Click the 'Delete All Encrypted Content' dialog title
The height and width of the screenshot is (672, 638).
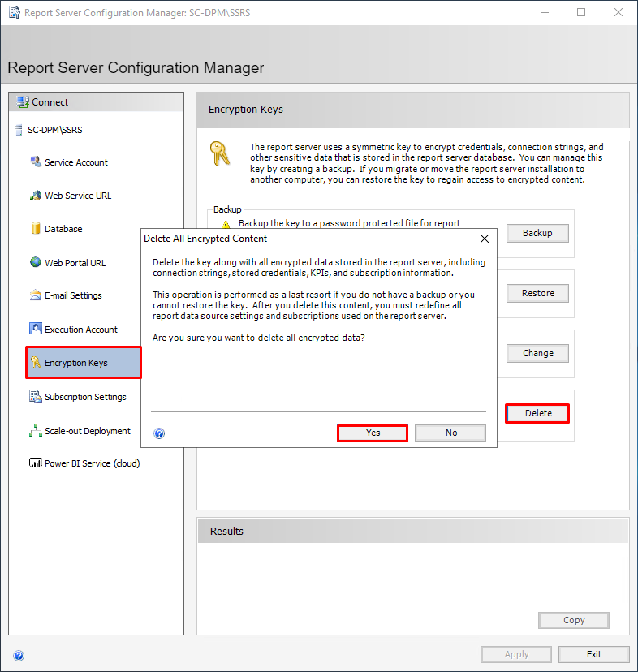click(x=205, y=239)
